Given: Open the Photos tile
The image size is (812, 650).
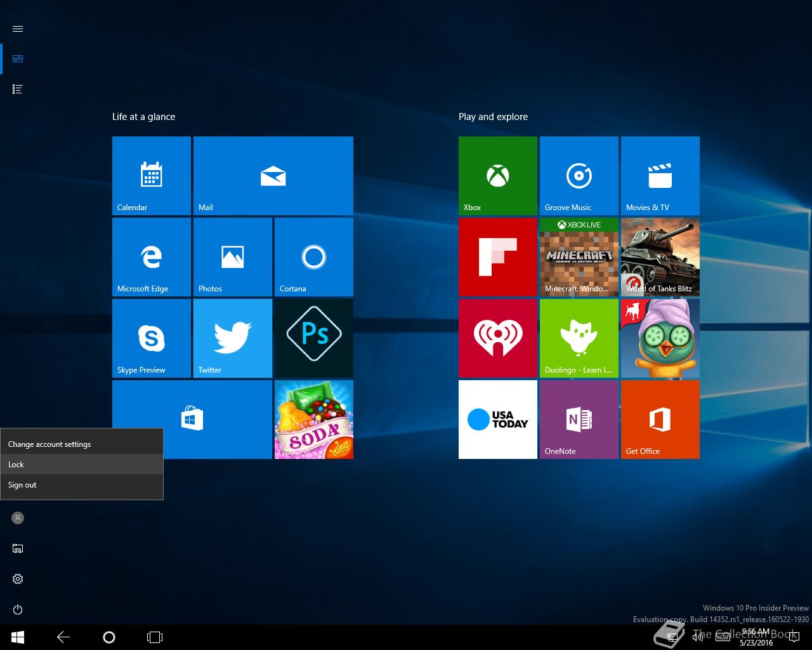Looking at the screenshot, I should tap(233, 257).
